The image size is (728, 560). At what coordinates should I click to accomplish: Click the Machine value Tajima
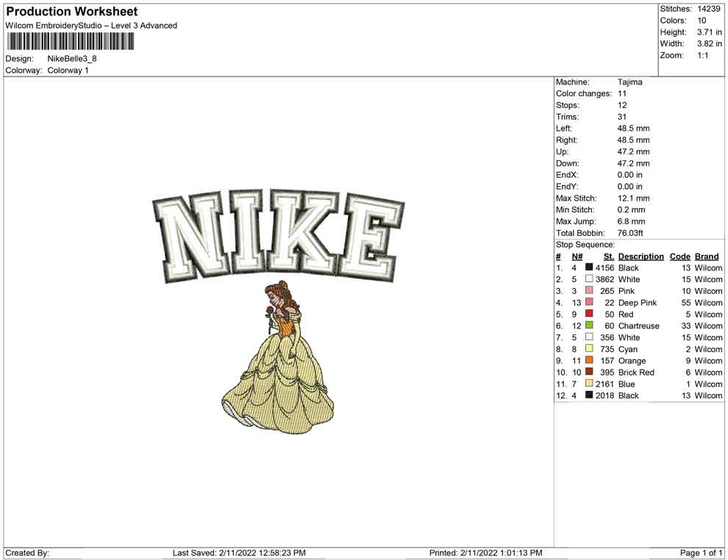coord(630,82)
